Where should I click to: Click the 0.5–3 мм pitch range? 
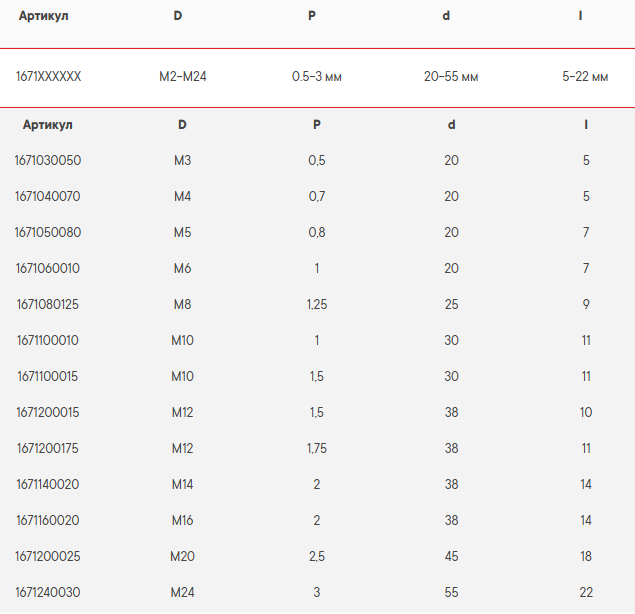[316, 76]
